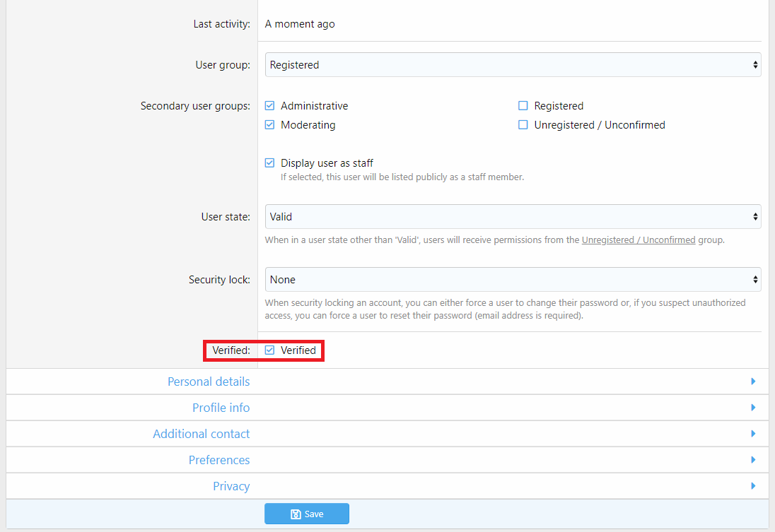Image resolution: width=775 pixels, height=532 pixels.
Task: Untick the Verified checkbox
Action: pos(269,350)
